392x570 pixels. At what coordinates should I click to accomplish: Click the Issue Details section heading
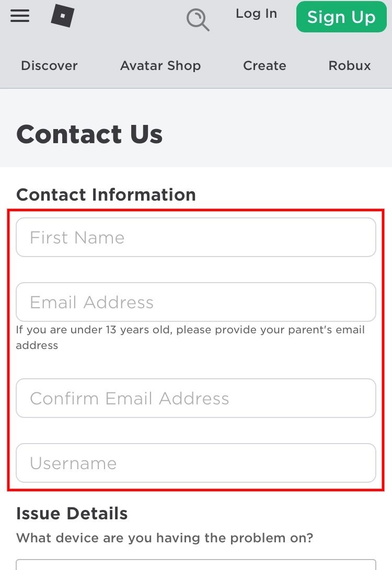(x=72, y=513)
